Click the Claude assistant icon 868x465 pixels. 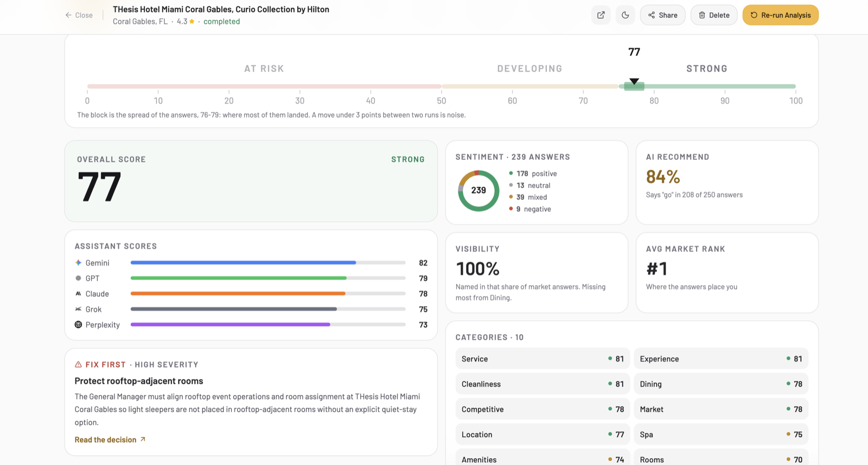point(78,294)
